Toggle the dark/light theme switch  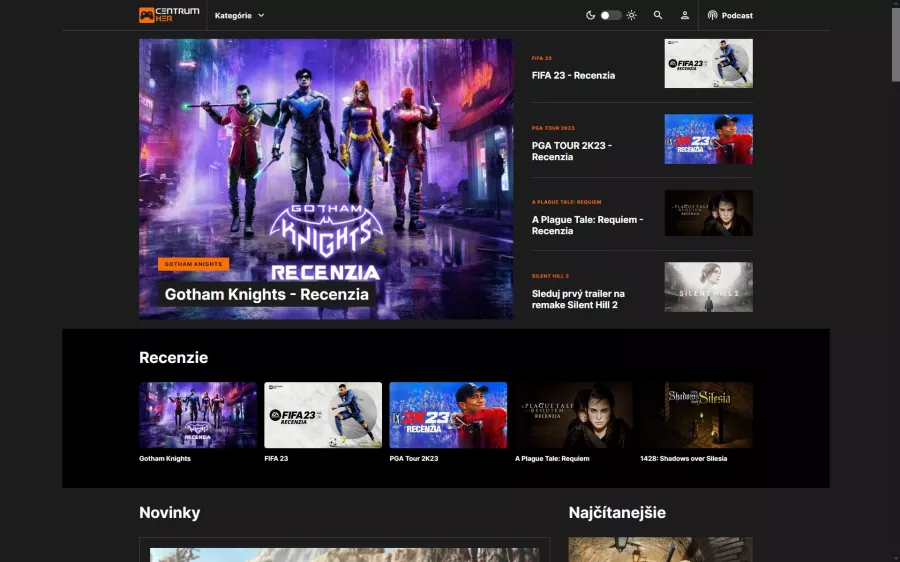[x=611, y=15]
